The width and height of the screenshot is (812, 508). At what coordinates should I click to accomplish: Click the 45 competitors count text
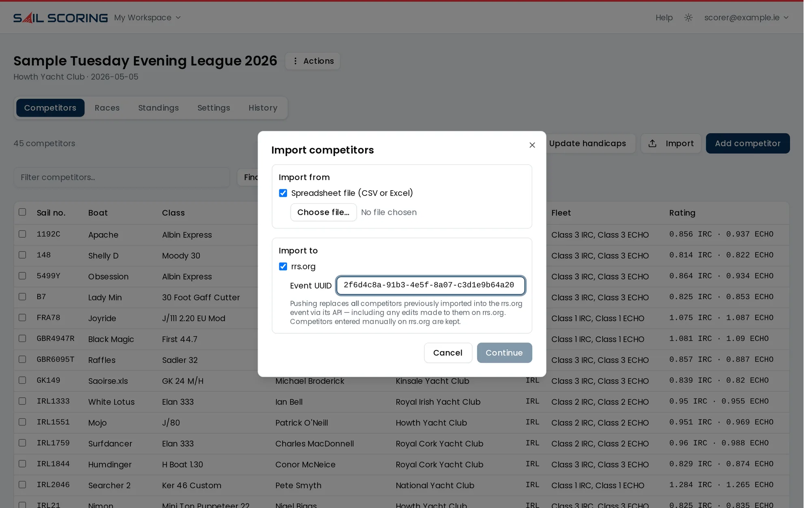pos(44,143)
